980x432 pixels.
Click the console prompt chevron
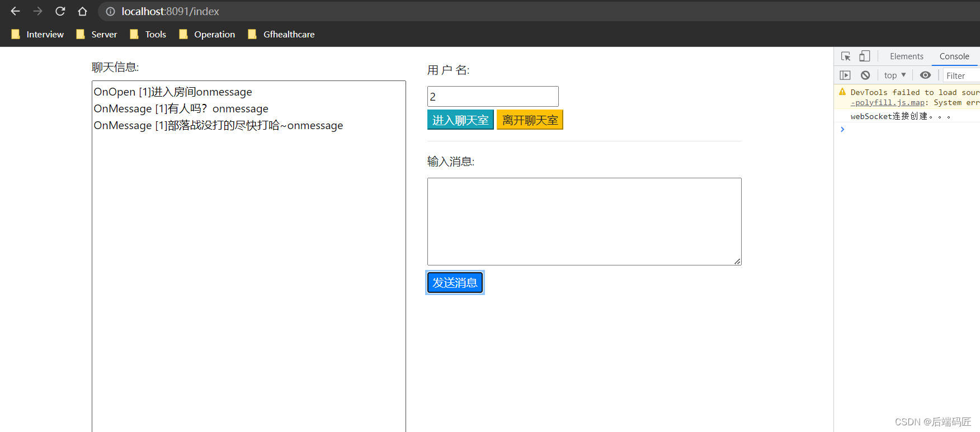click(x=842, y=129)
